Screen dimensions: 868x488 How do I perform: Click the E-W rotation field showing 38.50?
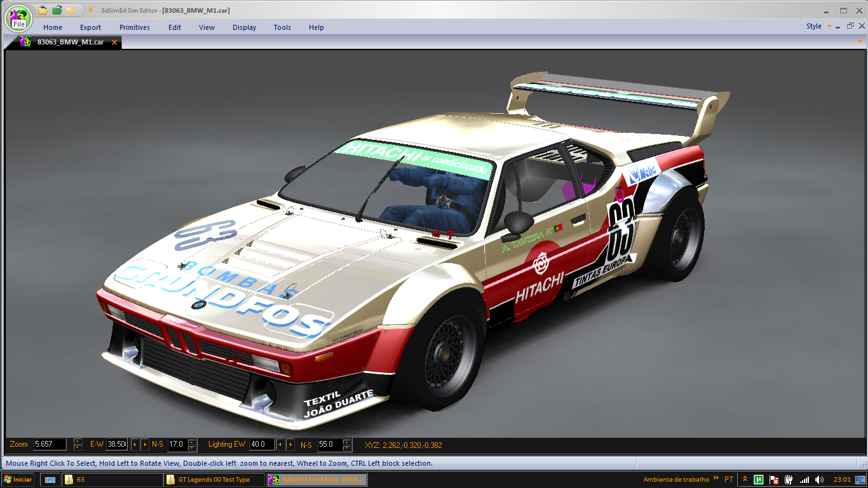coord(117,445)
